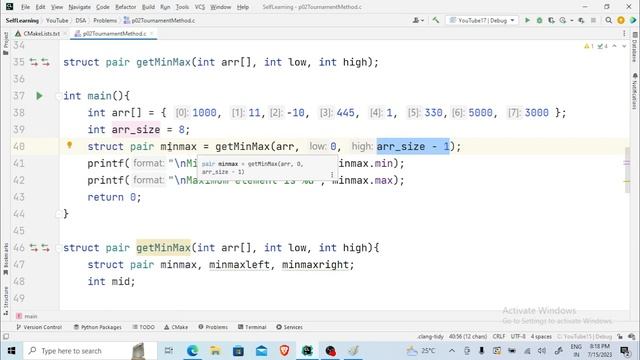Click the Build hammer icon

point(436,20)
